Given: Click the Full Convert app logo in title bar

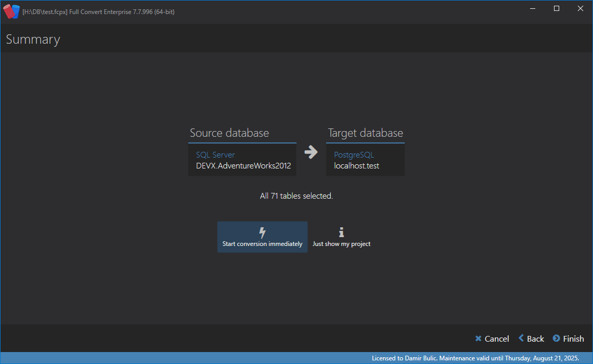Looking at the screenshot, I should pos(11,11).
